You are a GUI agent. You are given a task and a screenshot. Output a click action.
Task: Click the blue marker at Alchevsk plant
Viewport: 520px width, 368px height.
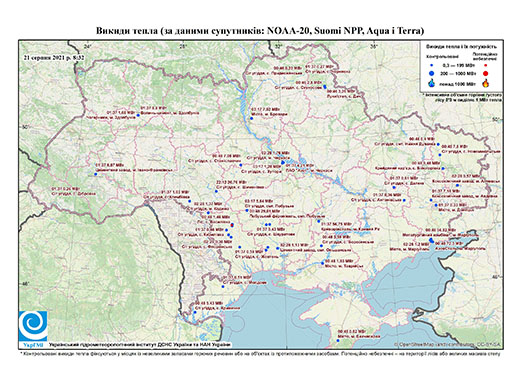457,185
